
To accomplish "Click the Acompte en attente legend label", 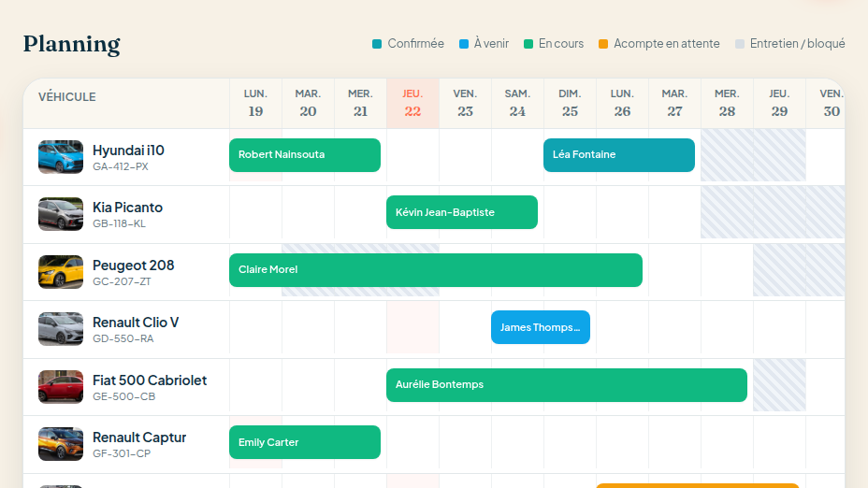I will click(667, 44).
